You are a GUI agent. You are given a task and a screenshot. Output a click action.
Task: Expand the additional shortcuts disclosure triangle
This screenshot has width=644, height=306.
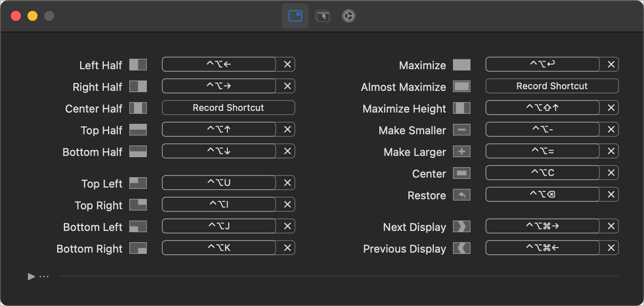point(30,276)
